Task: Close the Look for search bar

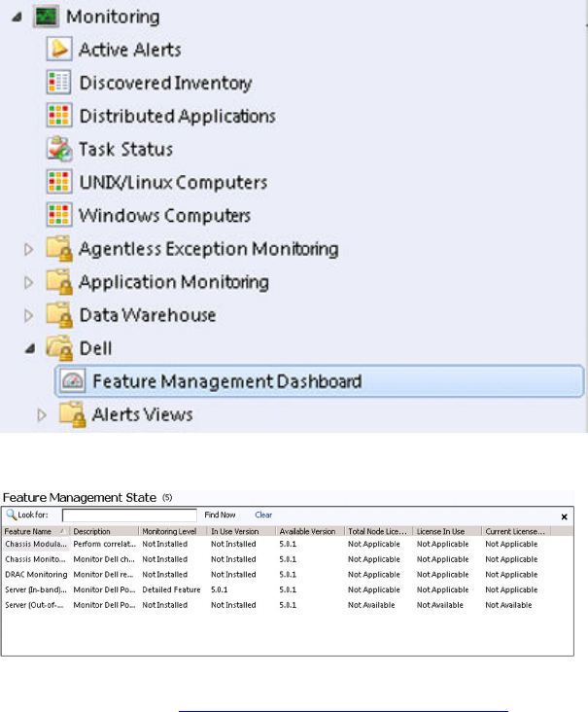Action: pyautogui.click(x=565, y=516)
